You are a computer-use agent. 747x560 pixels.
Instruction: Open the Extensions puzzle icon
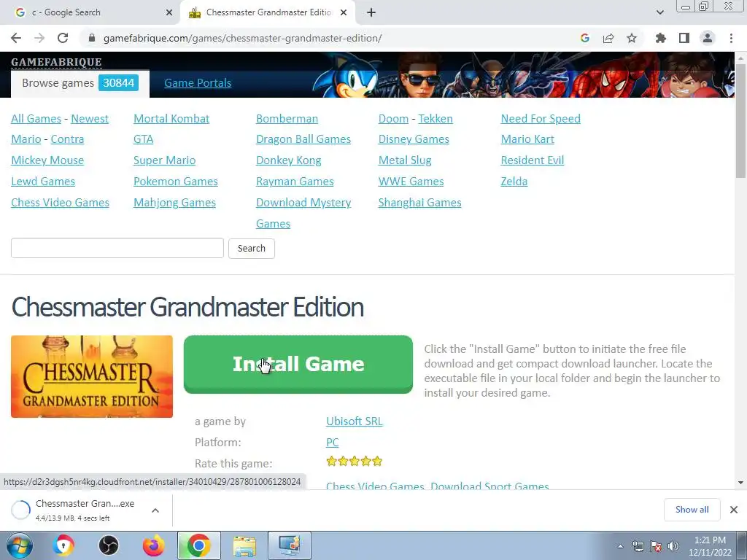661,38
